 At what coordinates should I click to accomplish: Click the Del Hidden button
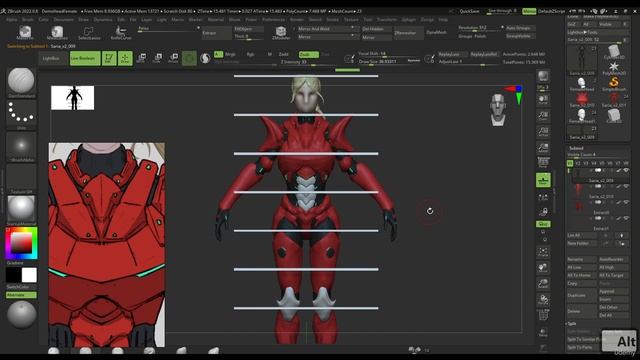pyautogui.click(x=376, y=29)
